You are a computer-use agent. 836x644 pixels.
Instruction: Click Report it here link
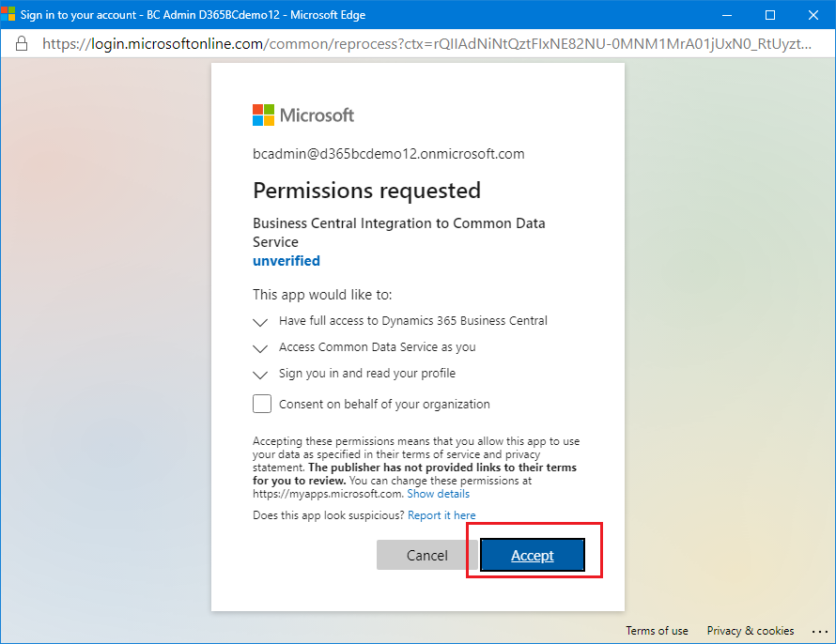coord(441,515)
